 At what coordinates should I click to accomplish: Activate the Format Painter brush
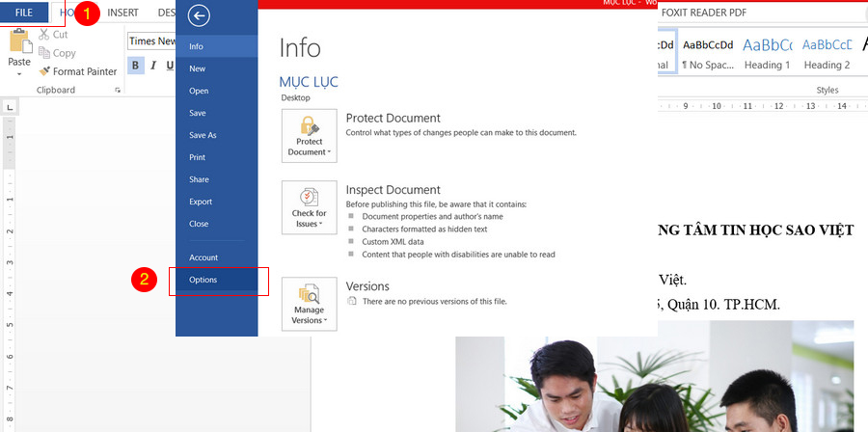78,71
